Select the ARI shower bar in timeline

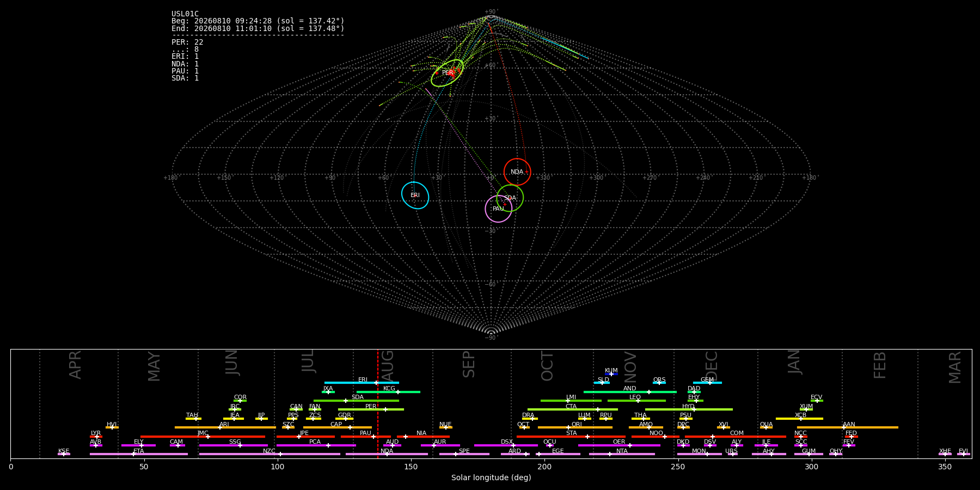pos(225,427)
